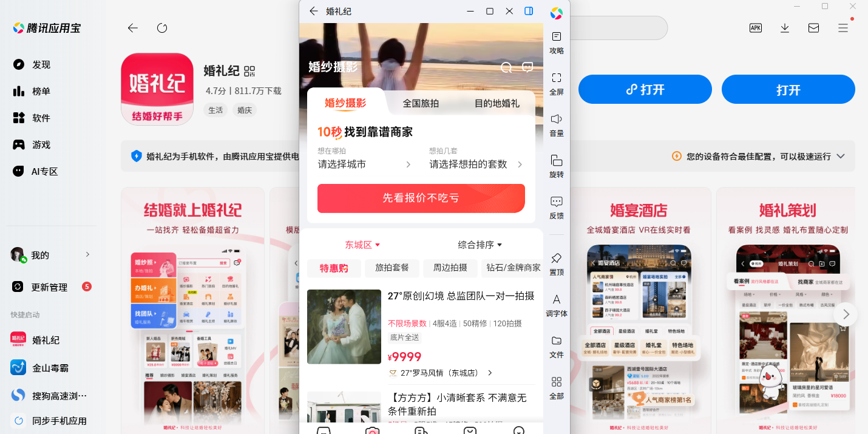Image resolution: width=868 pixels, height=434 pixels.
Task: Open the downloads icon in top bar
Action: tap(785, 28)
